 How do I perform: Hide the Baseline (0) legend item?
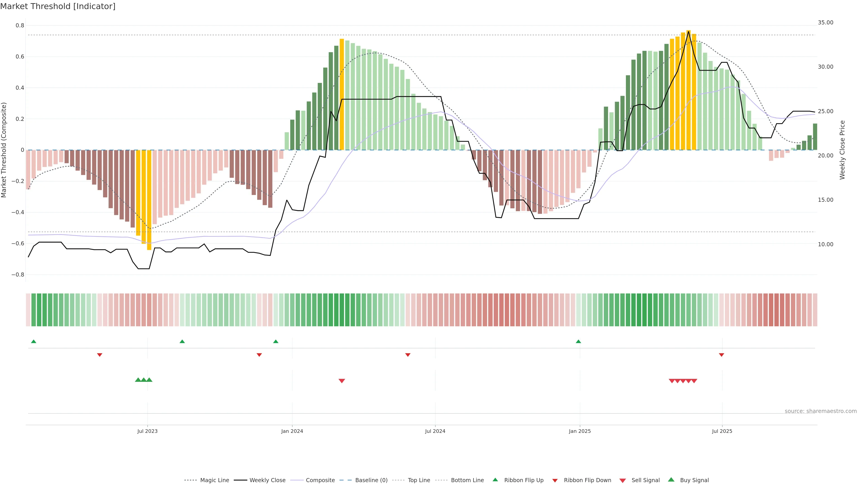click(371, 480)
